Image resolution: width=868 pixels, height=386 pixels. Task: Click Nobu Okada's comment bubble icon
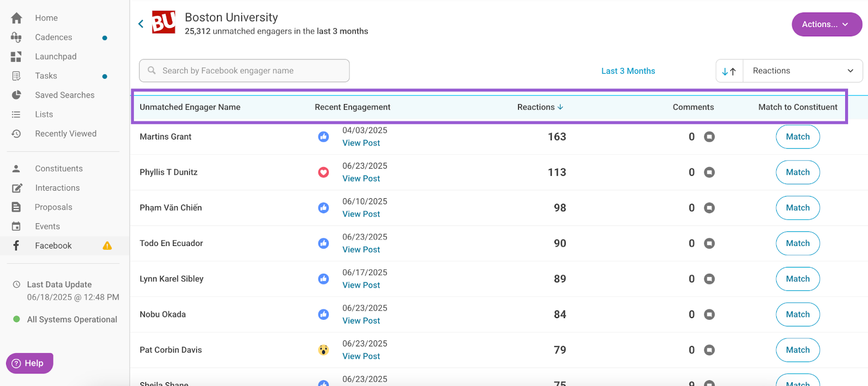[x=709, y=314]
